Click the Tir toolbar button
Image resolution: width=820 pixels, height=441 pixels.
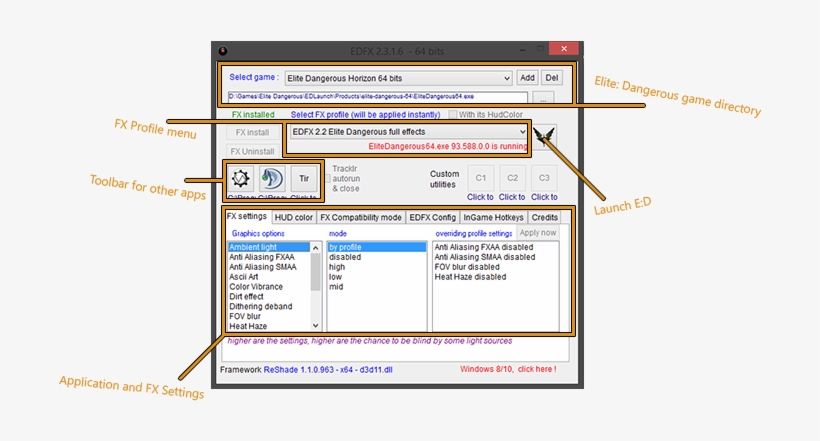coord(304,179)
